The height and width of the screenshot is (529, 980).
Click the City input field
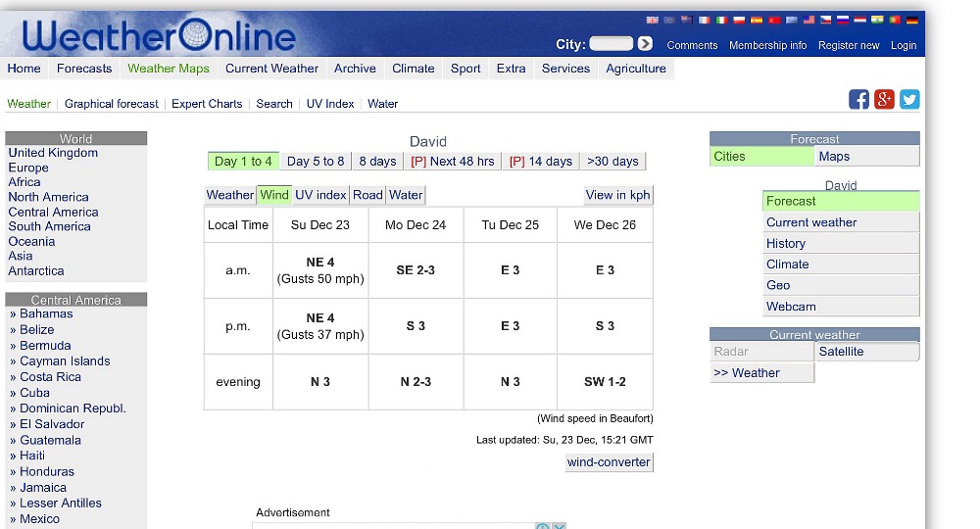(611, 44)
